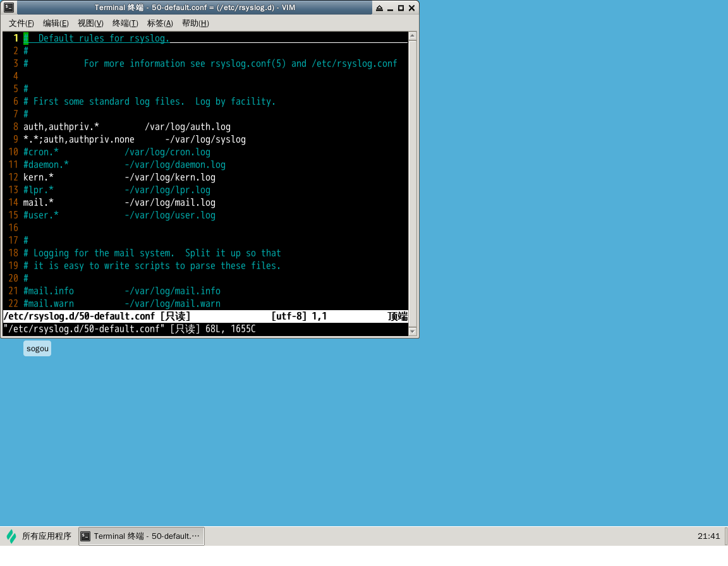
Task: Open the 终端(T) menu
Action: [x=125, y=23]
